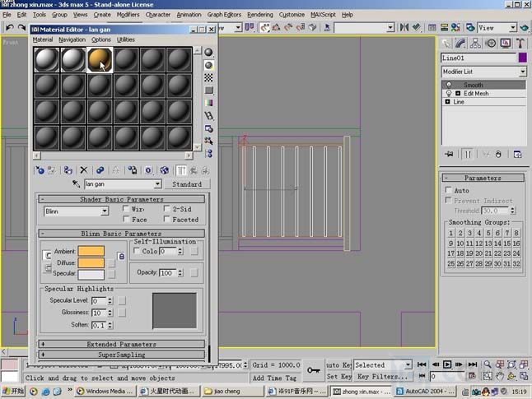Image resolution: width=532 pixels, height=399 pixels.
Task: Open the Utilities hammer panel tab
Action: (520, 44)
